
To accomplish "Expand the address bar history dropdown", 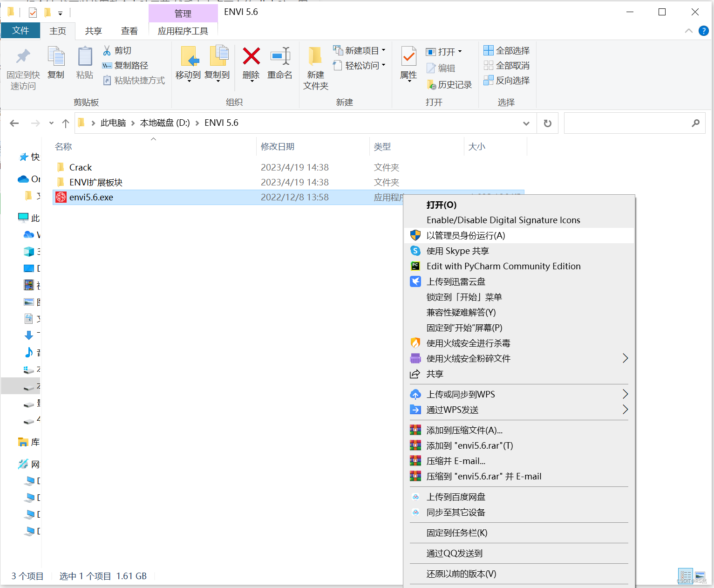I will [x=526, y=123].
